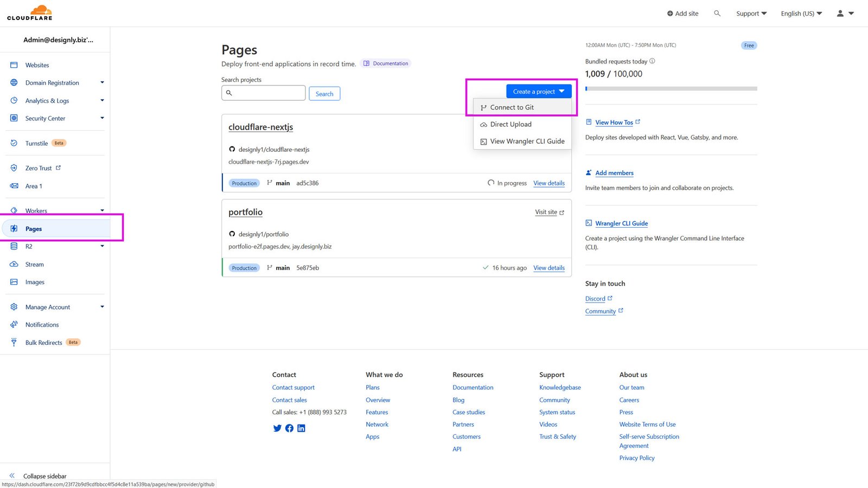Click the LinkedIn icon in the footer
This screenshot has width=868, height=488.
(301, 428)
